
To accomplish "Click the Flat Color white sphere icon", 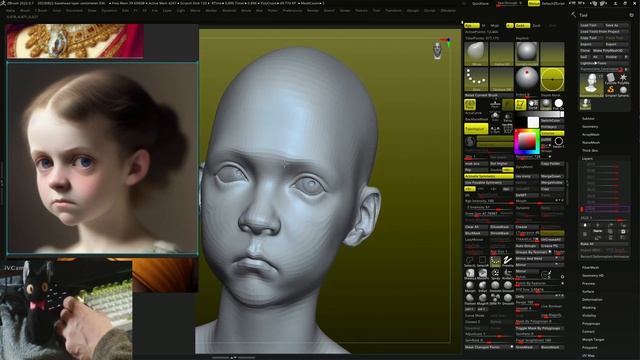I will click(x=558, y=104).
